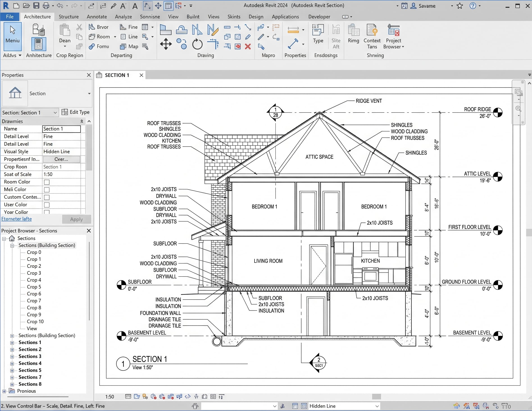Click the Cver... button in Properties
This screenshot has width=532, height=411.
(x=61, y=159)
